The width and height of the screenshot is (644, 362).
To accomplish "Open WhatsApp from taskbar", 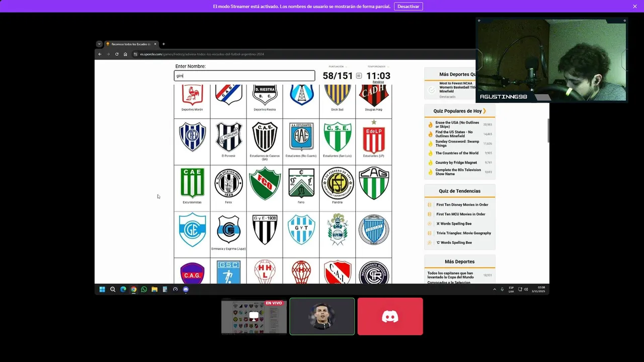I will pos(144,289).
